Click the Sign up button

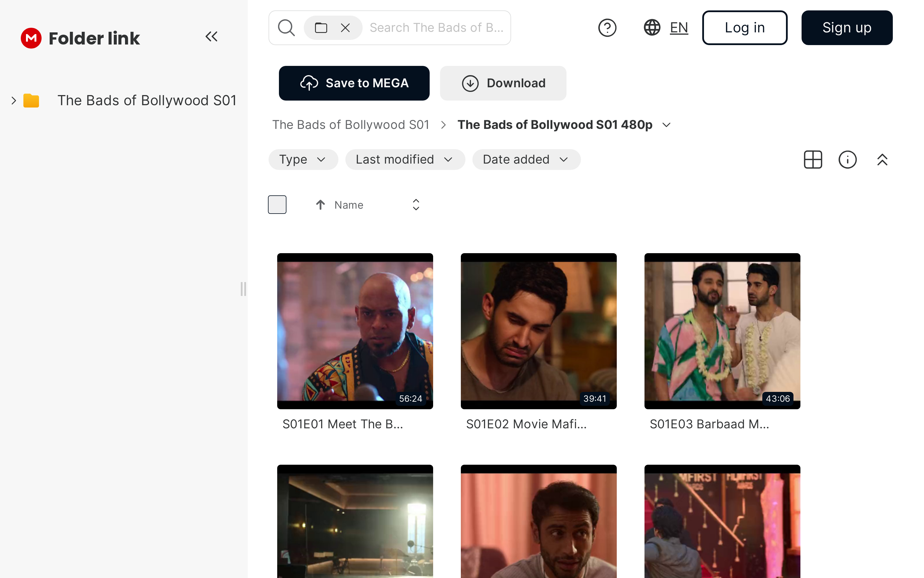[x=847, y=27]
